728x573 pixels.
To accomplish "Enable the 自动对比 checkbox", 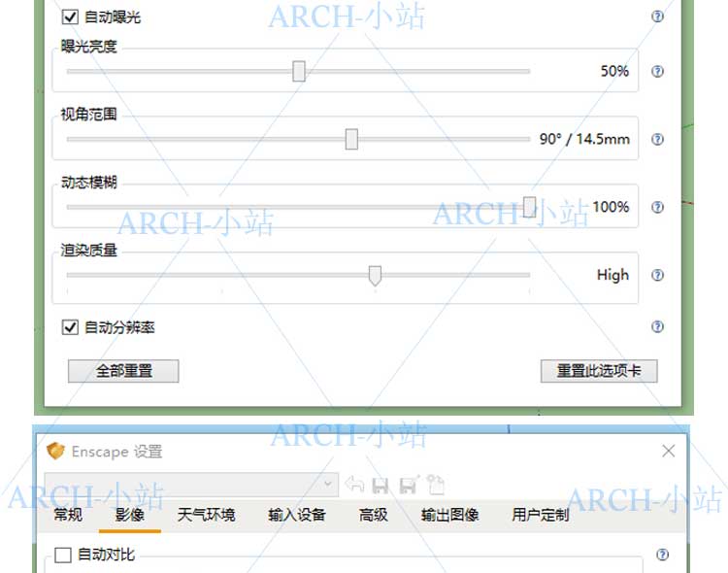I will [x=64, y=556].
